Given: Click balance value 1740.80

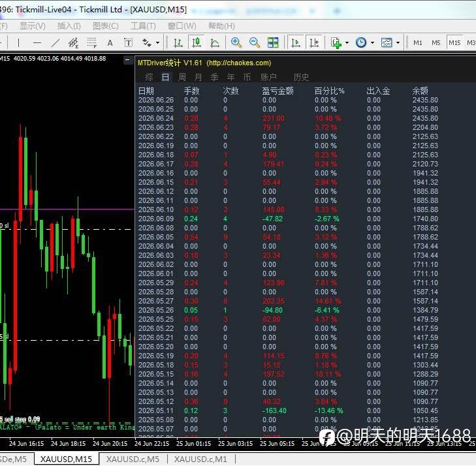Looking at the screenshot, I should 425,219.
